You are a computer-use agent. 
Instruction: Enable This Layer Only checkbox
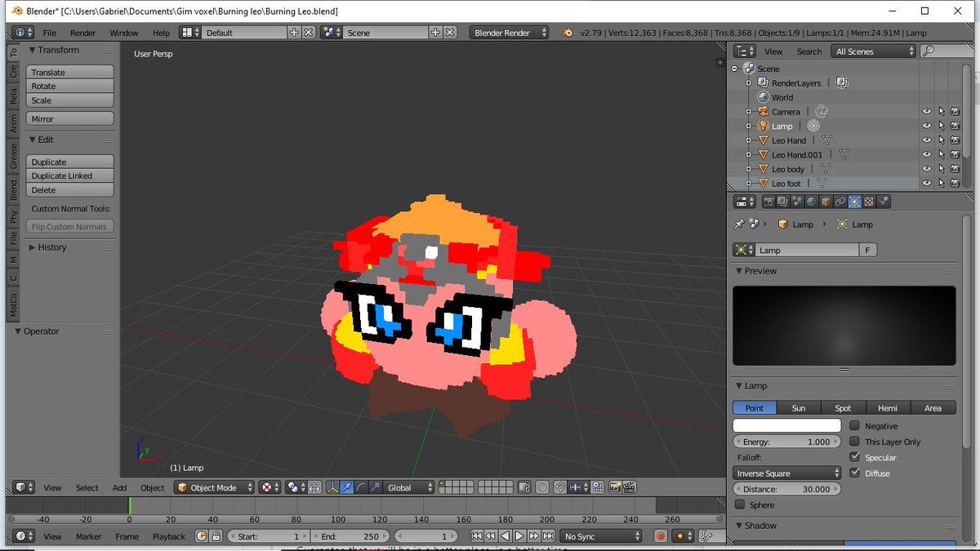854,442
